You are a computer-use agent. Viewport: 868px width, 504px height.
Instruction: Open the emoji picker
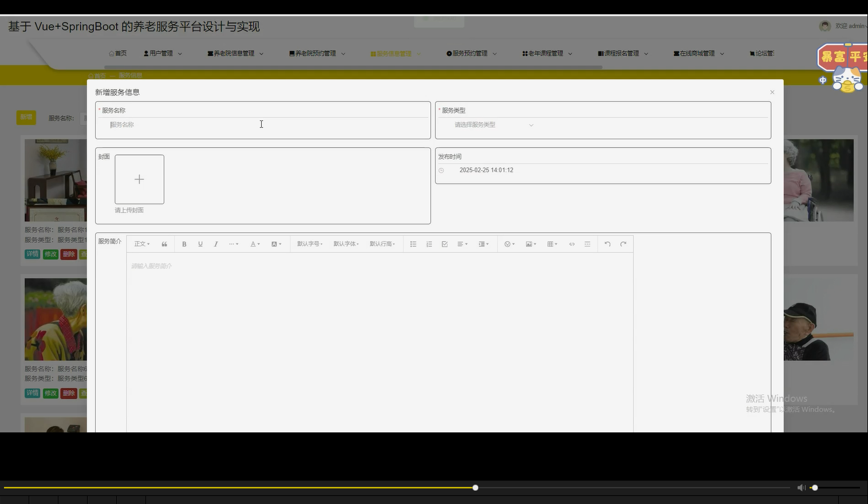510,244
